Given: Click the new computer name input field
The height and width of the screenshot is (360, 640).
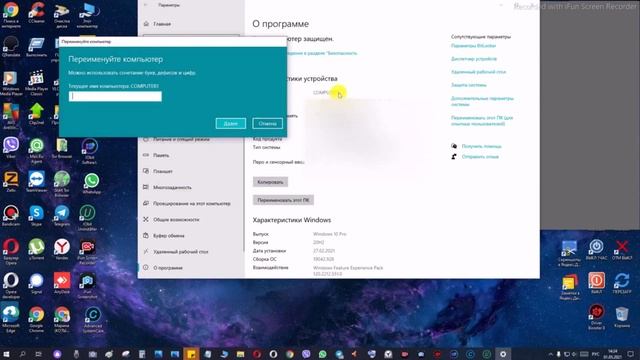Looking at the screenshot, I should point(115,96).
